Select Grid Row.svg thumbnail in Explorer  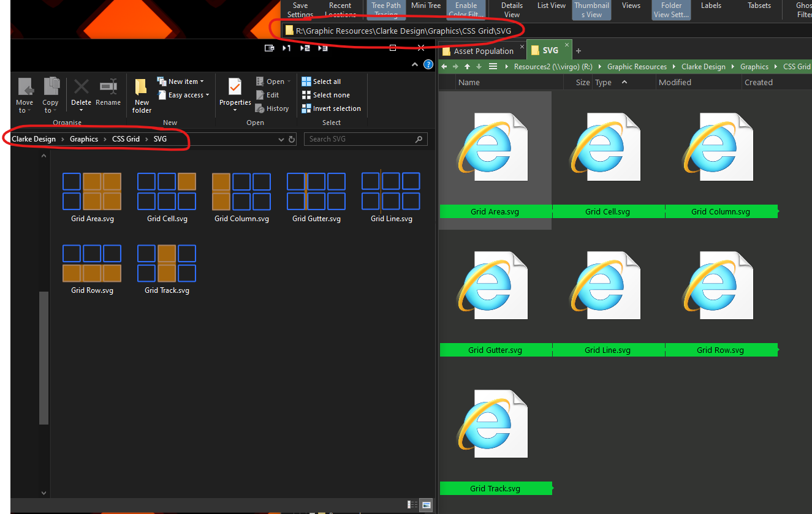92,270
